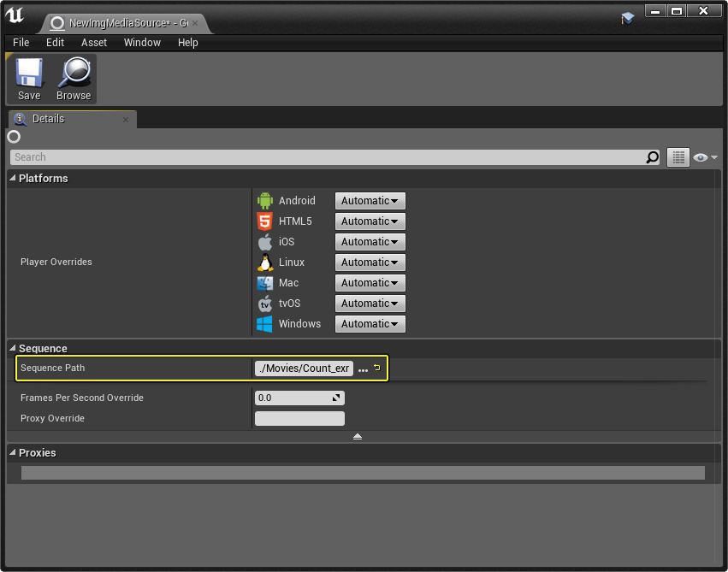Minimize the editor window
Viewport: 728px width, 572px height.
655,10
